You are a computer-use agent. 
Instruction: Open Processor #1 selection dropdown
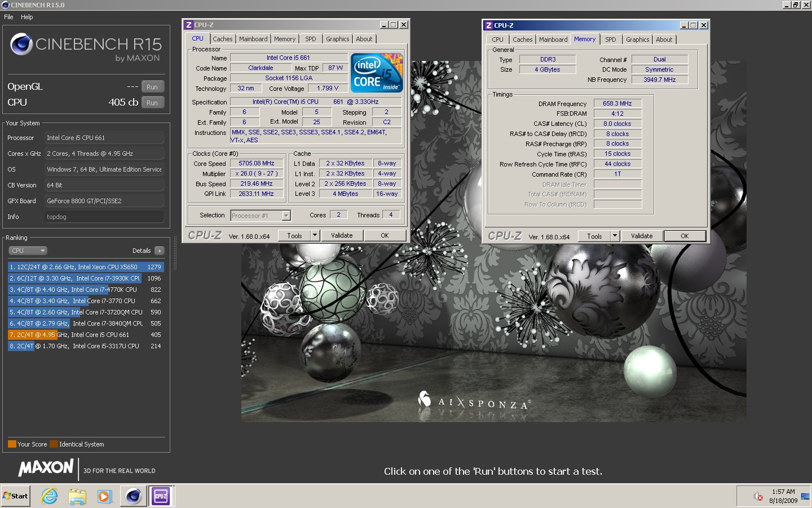tap(286, 216)
